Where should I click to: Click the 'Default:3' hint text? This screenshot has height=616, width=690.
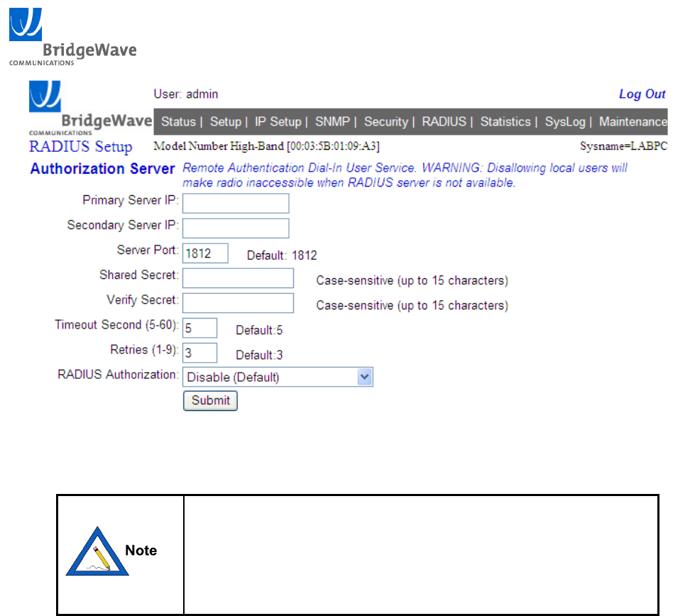tap(259, 355)
